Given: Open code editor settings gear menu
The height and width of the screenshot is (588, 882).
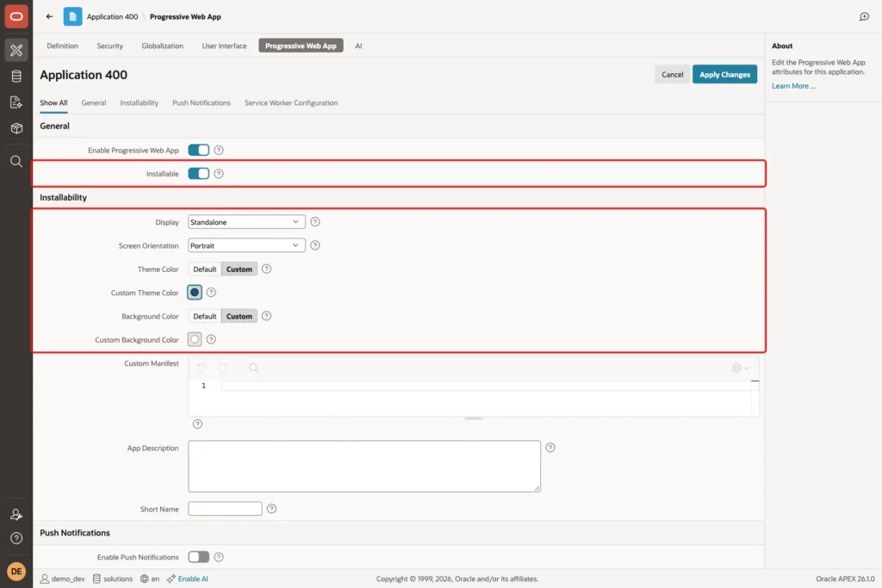Looking at the screenshot, I should (x=740, y=368).
